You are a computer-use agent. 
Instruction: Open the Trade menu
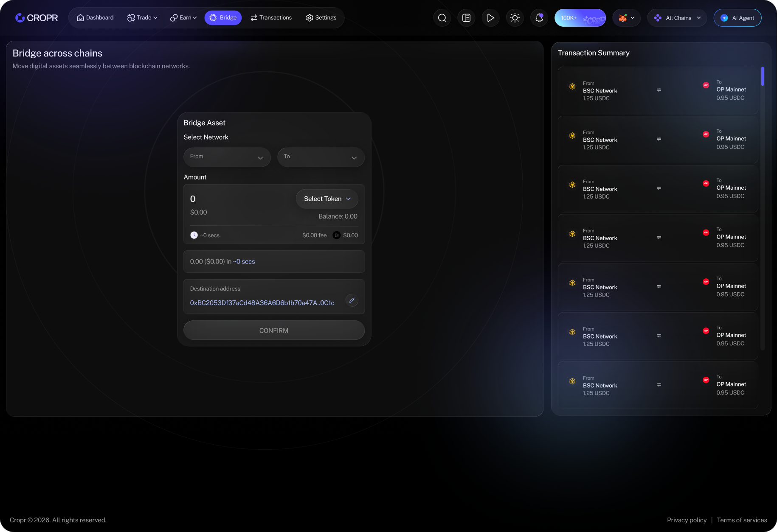(142, 18)
